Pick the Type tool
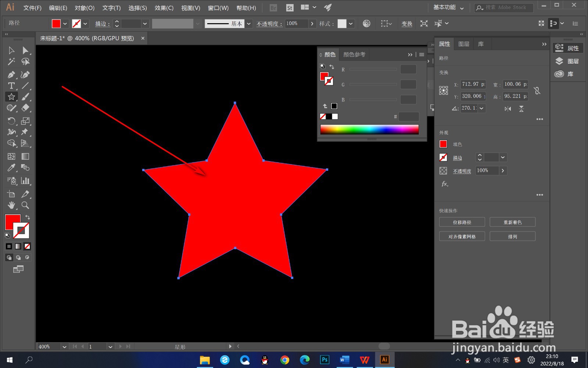Screen dimensions: 588x368 coord(11,86)
